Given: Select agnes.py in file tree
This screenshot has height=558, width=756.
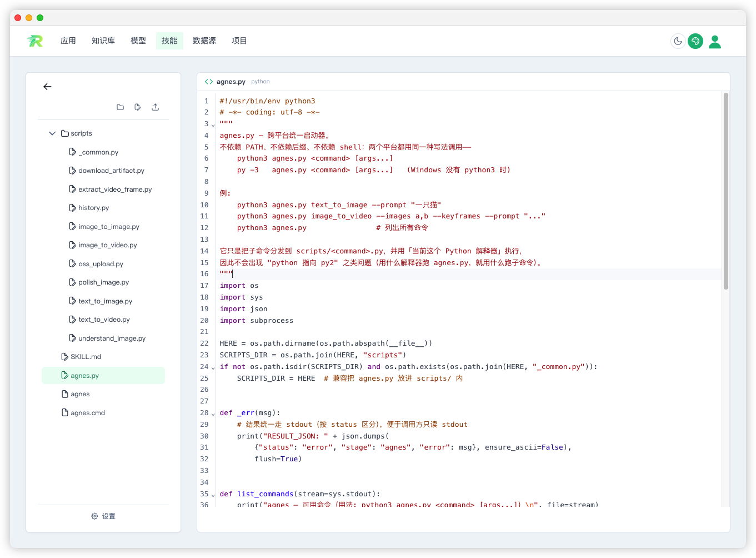Looking at the screenshot, I should pyautogui.click(x=103, y=376).
